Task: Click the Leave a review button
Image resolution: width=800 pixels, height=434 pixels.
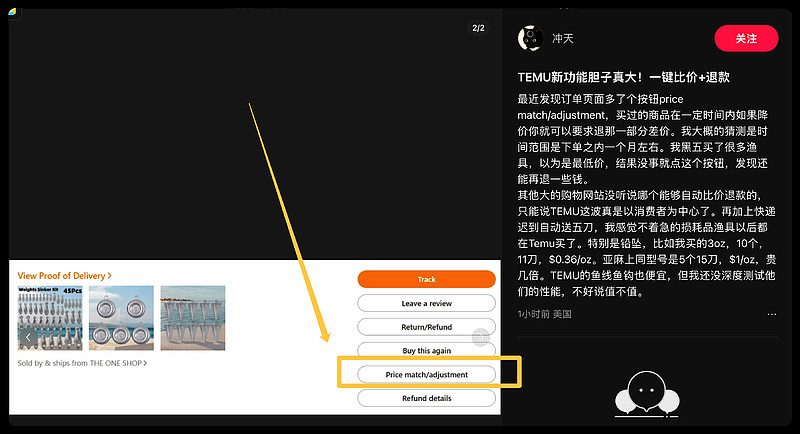Action: coord(427,303)
